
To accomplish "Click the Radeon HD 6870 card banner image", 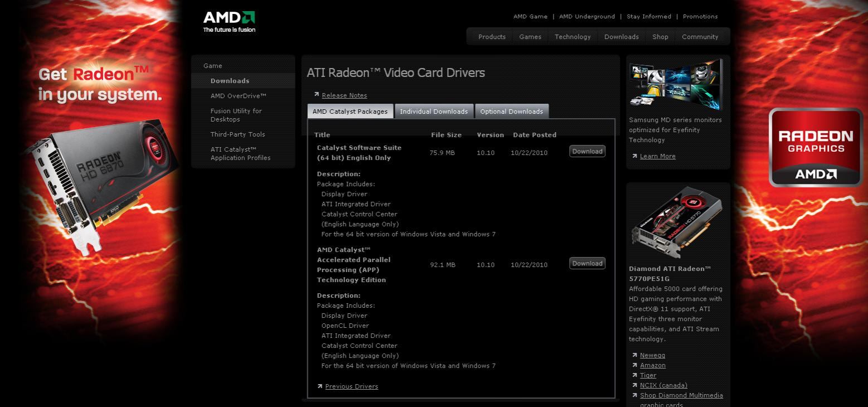I will [x=106, y=187].
